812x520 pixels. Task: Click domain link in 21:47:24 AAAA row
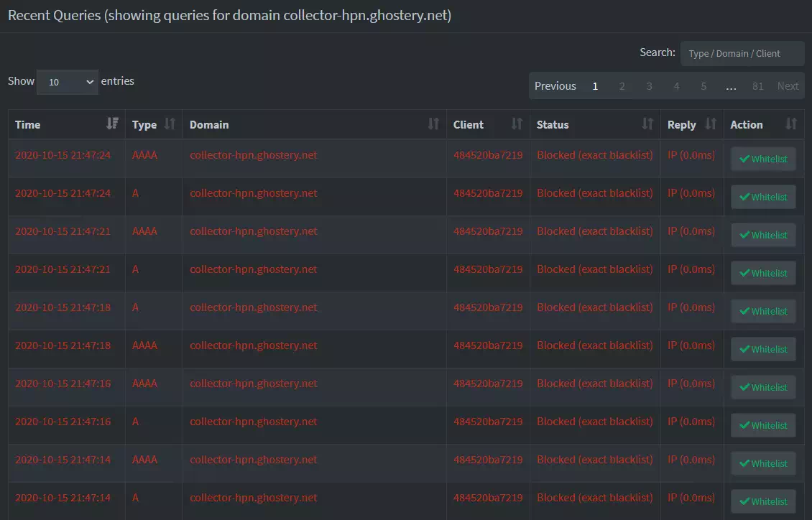pos(253,154)
